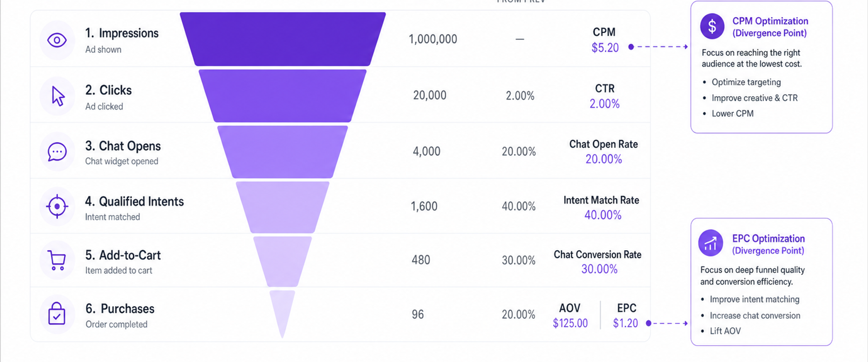Select the cursor icon next to Clicks
The height and width of the screenshot is (362, 868).
(x=58, y=96)
